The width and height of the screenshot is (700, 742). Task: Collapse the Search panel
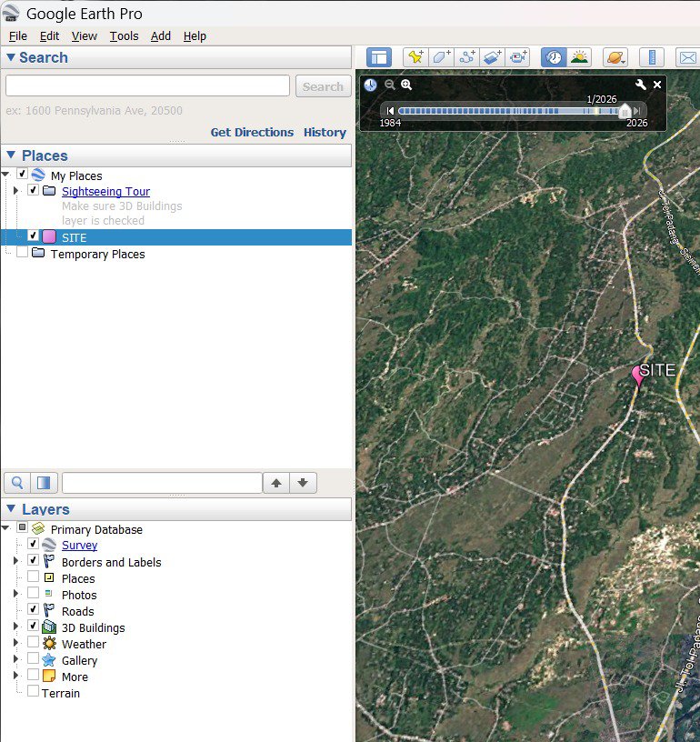click(11, 57)
